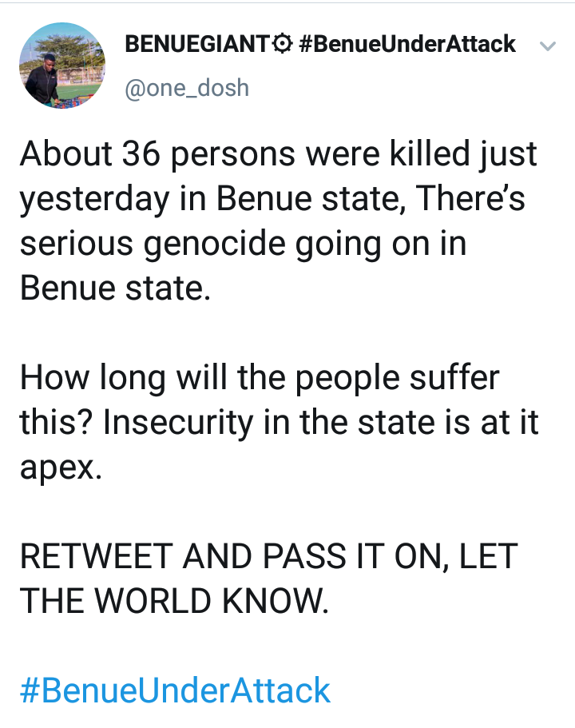Viewport: 575px width, 728px height.
Task: Click the "THE WORLD KNOW." line
Action: pos(174,602)
